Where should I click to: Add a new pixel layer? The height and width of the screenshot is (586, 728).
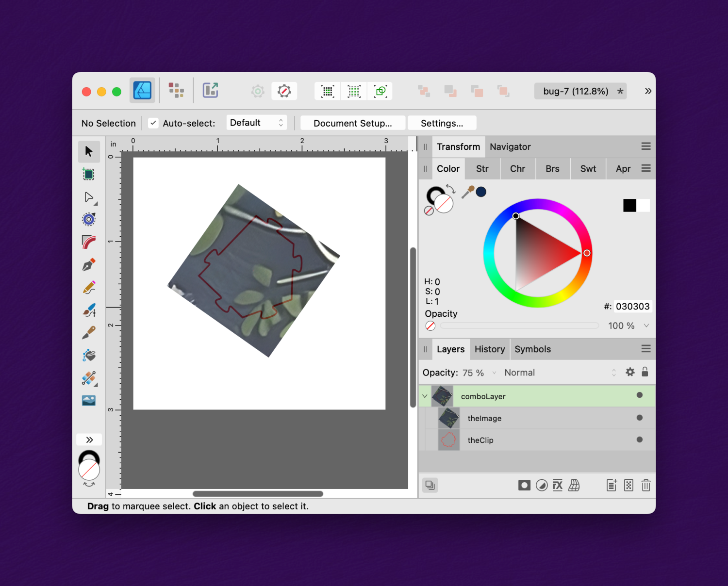629,486
